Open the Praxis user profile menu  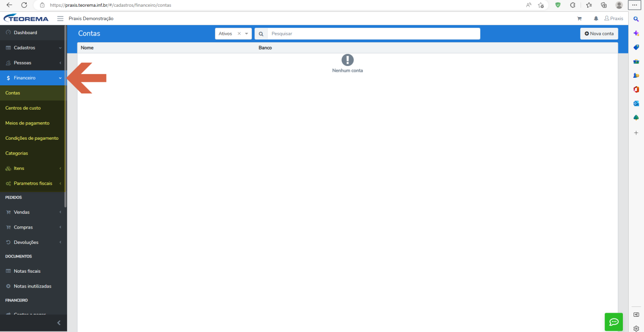tap(613, 18)
